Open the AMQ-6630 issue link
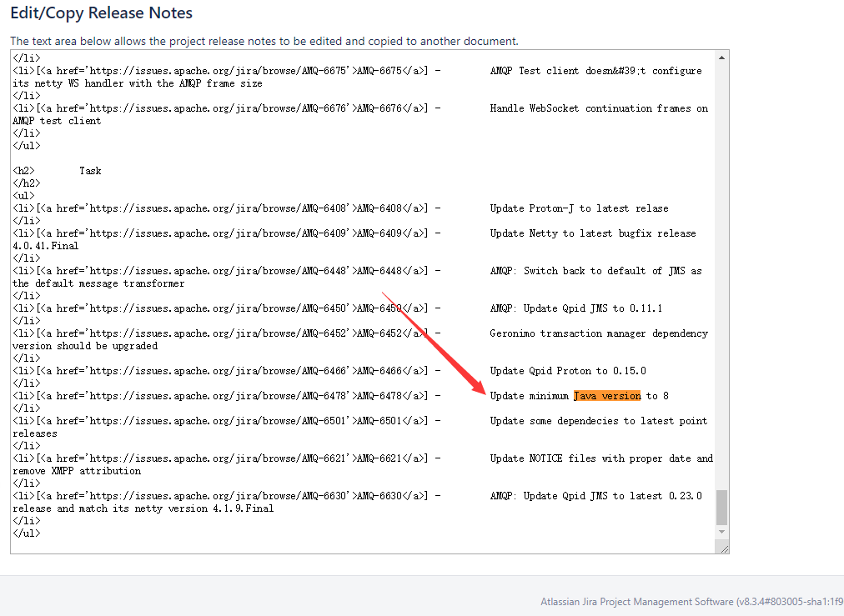Viewport: 844px width, 616px height. pyautogui.click(x=377, y=495)
